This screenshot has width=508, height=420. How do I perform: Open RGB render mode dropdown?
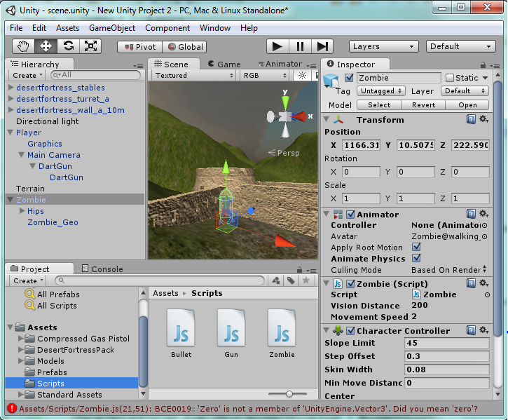tap(264, 76)
